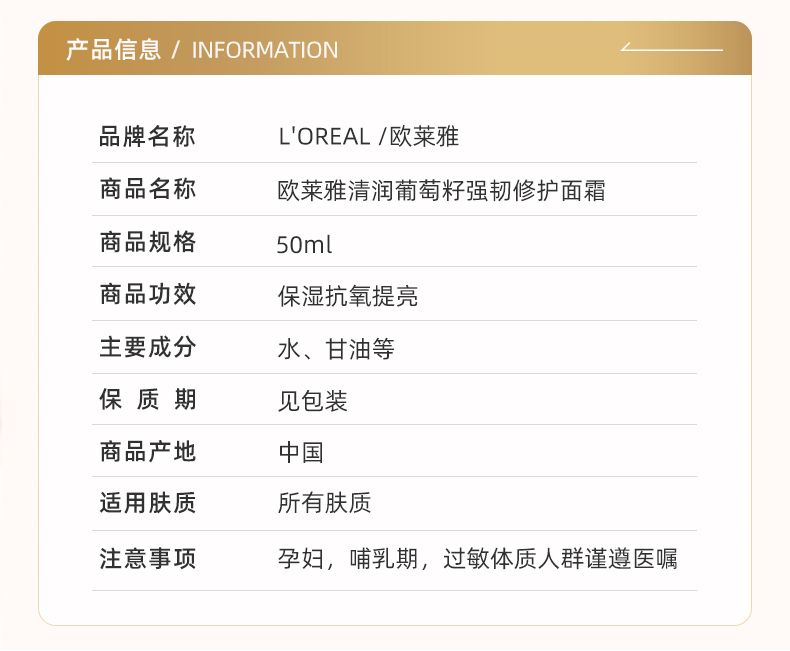The width and height of the screenshot is (790, 651).
Task: Select the 保质期 label
Action: tap(147, 399)
